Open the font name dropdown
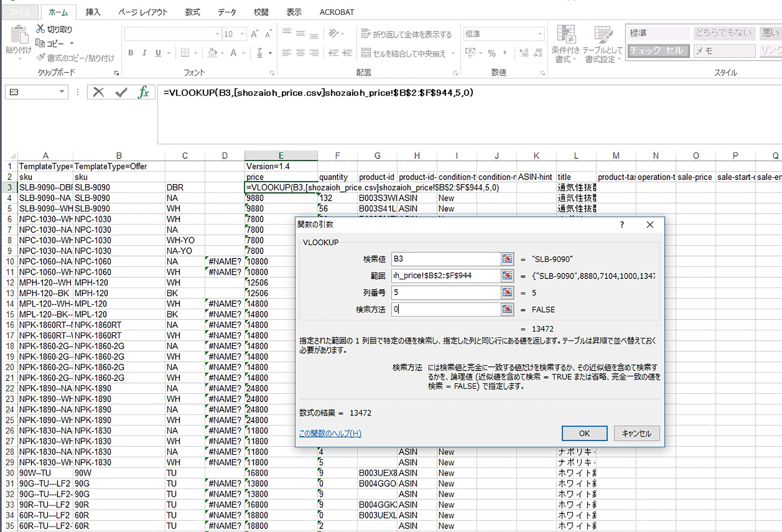782x532 pixels. point(217,34)
